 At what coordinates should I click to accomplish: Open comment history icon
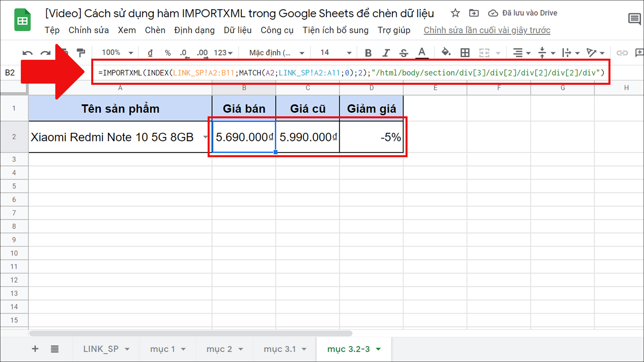pyautogui.click(x=635, y=19)
